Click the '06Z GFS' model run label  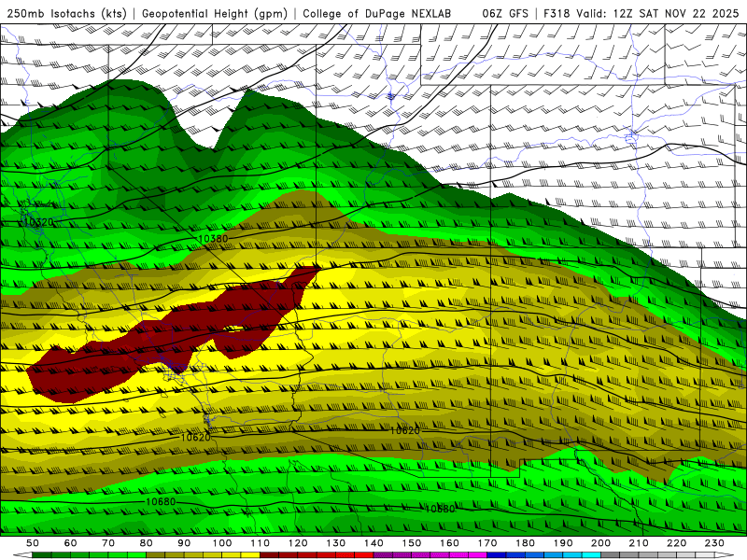pyautogui.click(x=505, y=13)
